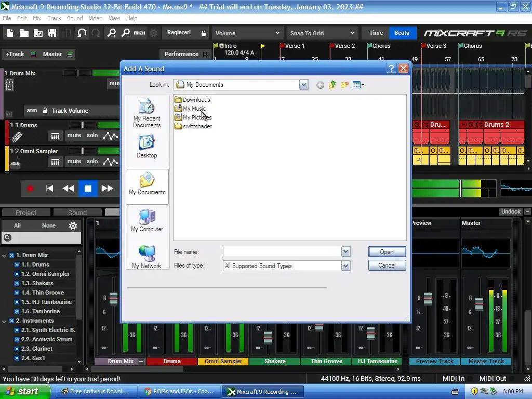This screenshot has width=532, height=399.
Task: Click Desktop shortcut in dialog sidebar
Action: [x=147, y=147]
